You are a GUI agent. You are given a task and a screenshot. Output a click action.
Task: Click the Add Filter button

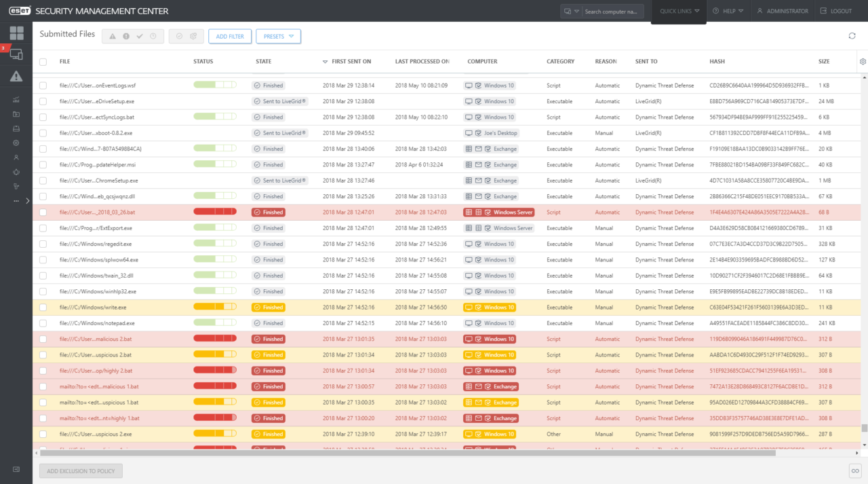230,37
